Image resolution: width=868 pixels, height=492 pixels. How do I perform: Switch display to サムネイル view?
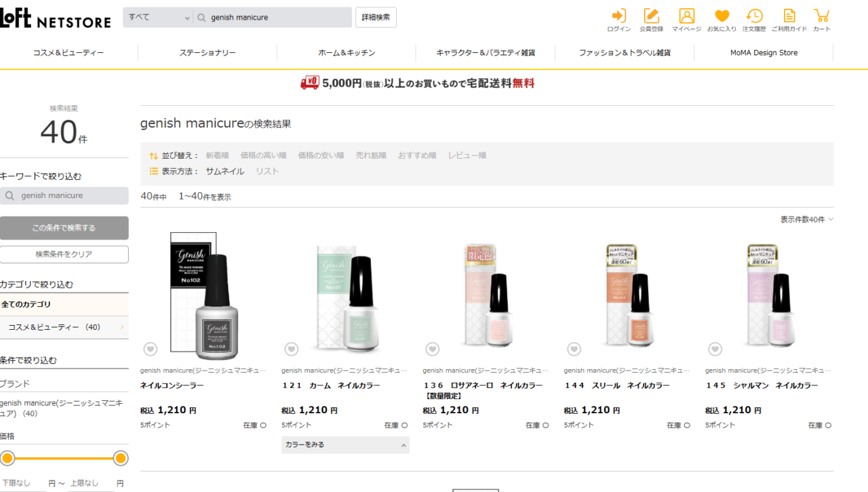[x=224, y=172]
